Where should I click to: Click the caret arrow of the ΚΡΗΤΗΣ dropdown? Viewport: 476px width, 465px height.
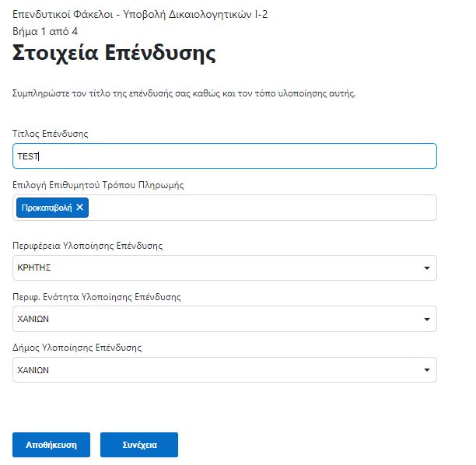pos(427,268)
